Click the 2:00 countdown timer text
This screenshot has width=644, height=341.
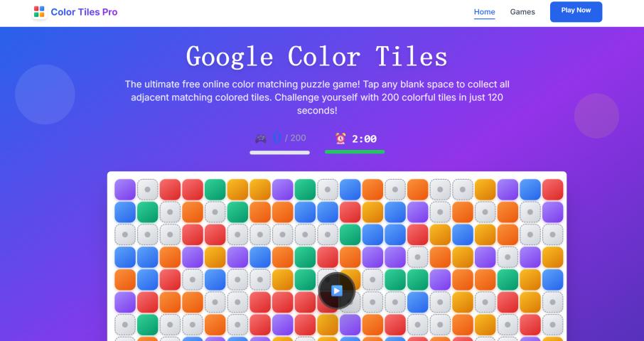365,139
